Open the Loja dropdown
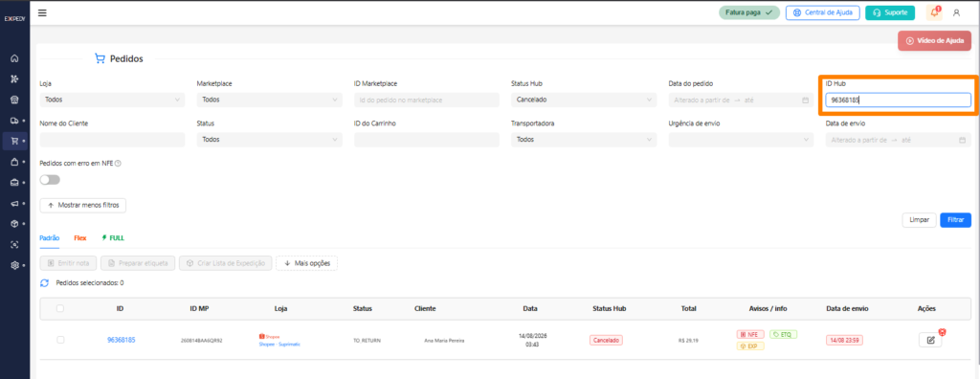Screen dimensions: 980x379 [x=113, y=100]
